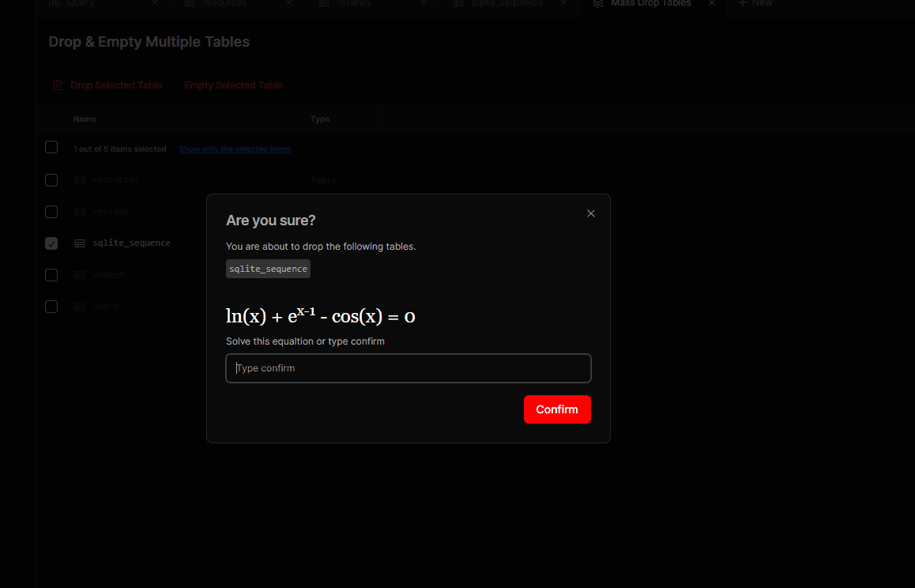This screenshot has width=915, height=588.
Task: Switch to the Mass Drop Tables tab
Action: [650, 4]
